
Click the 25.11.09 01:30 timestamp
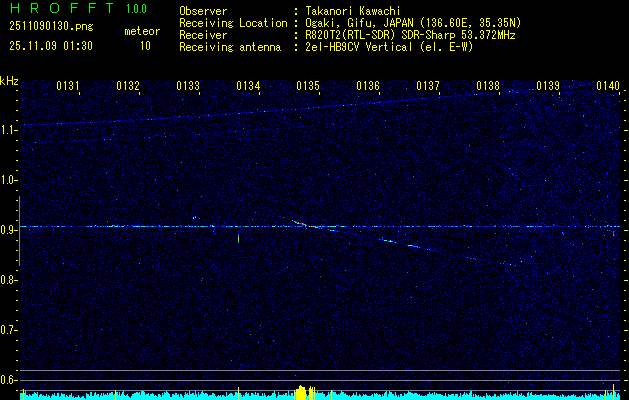51,46
